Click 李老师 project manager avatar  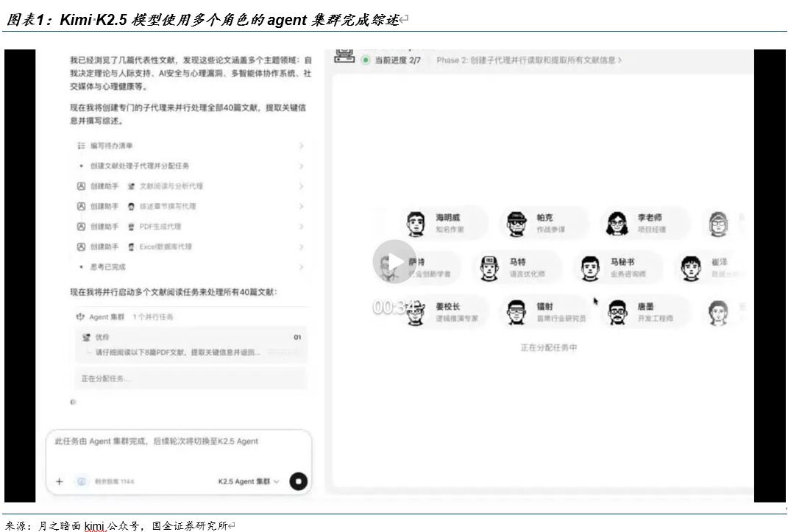point(618,223)
